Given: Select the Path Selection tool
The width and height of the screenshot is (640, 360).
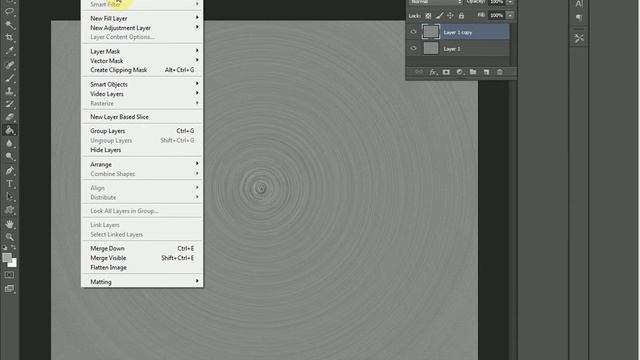Looking at the screenshot, I should click(x=9, y=197).
